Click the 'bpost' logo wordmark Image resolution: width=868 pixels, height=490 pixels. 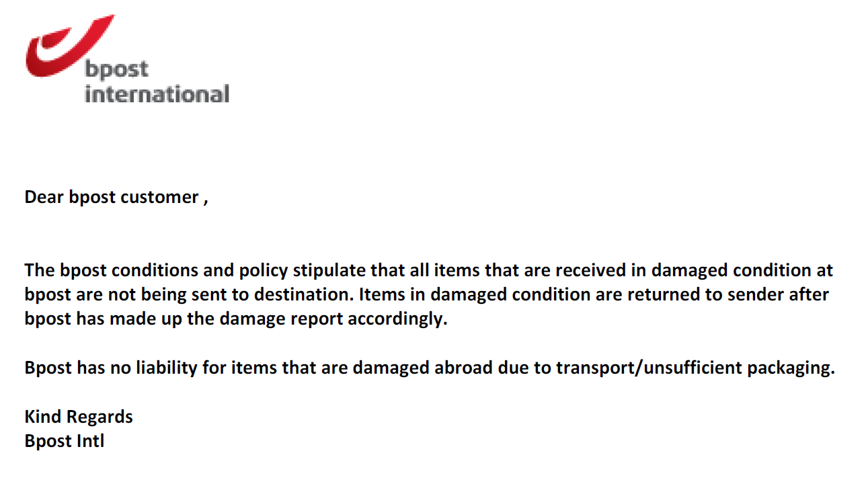(116, 70)
